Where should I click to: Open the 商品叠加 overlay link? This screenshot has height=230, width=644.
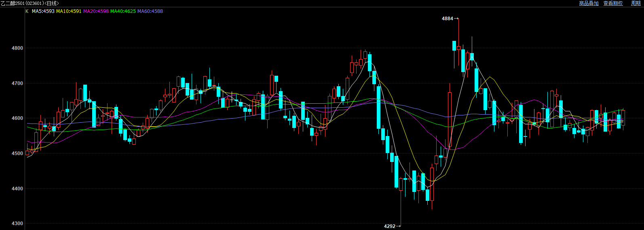[589, 3]
